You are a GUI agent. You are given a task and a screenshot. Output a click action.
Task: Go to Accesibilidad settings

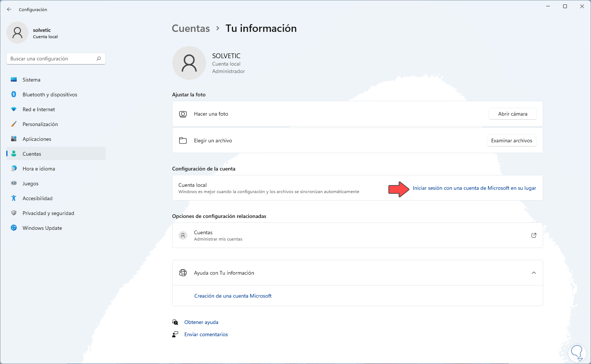pyautogui.click(x=56, y=198)
